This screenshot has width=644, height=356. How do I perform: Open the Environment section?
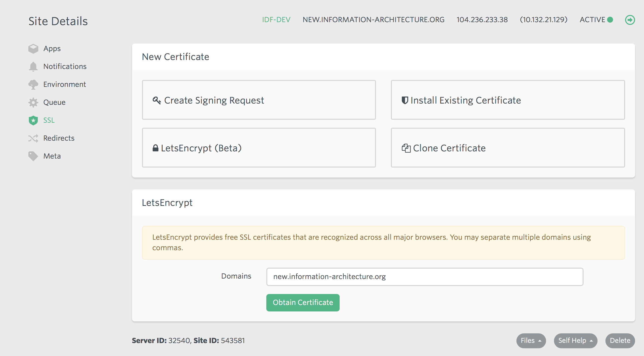point(64,84)
